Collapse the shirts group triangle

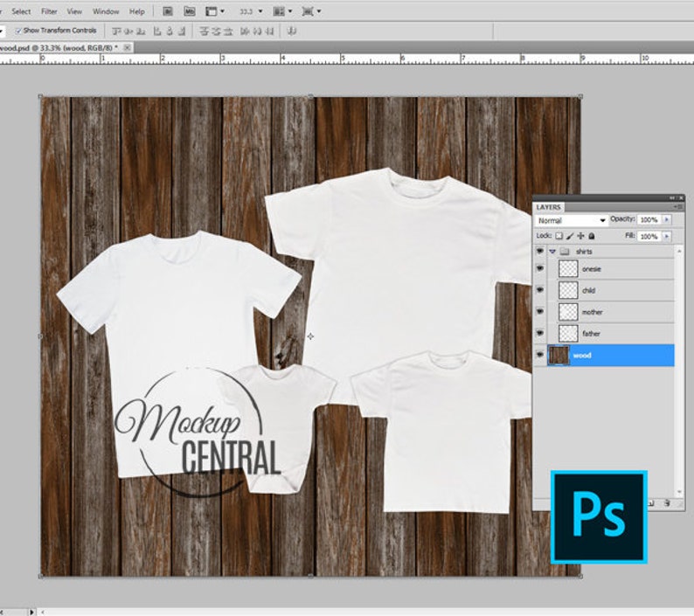click(552, 252)
